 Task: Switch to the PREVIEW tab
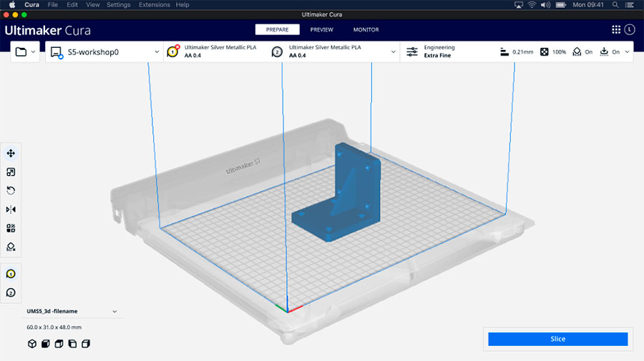coord(321,29)
